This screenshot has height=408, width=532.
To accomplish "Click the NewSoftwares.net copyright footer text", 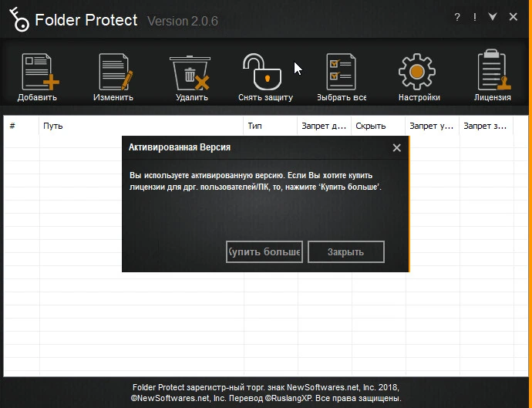I will pyautogui.click(x=266, y=393).
